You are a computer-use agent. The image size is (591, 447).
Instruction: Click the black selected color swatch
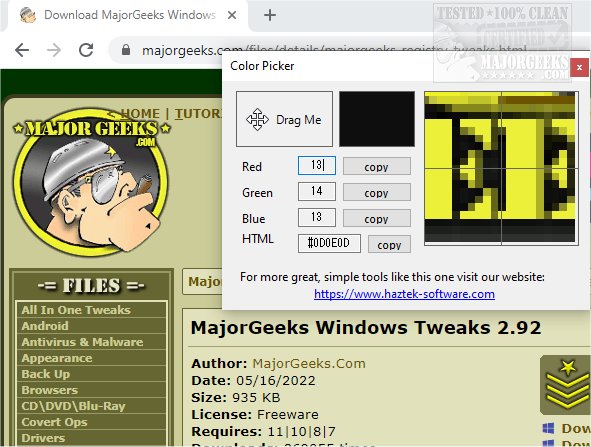click(377, 119)
